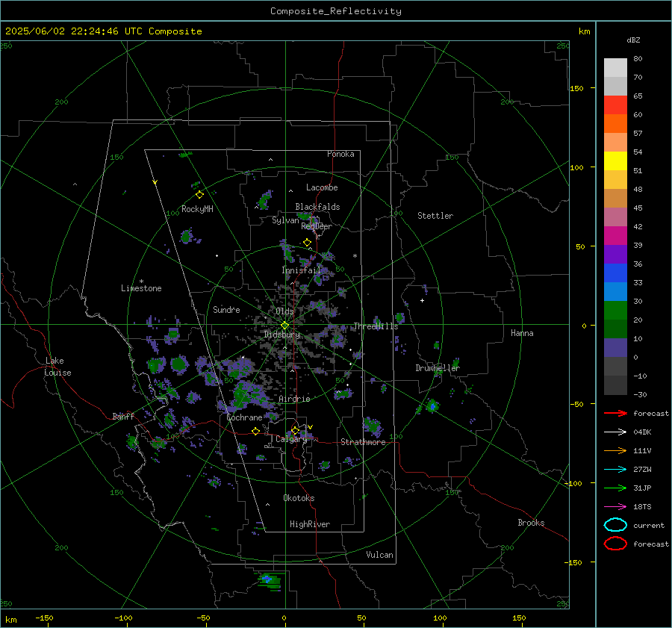Click the 39 dBZ magenta color swatch

tap(615, 235)
